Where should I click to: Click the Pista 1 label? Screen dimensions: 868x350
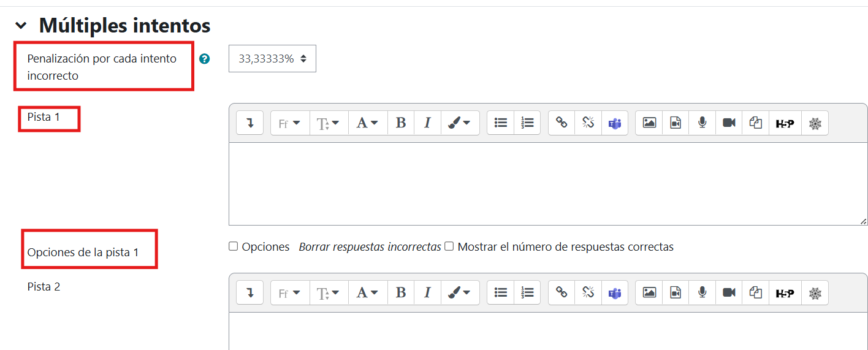tap(44, 116)
